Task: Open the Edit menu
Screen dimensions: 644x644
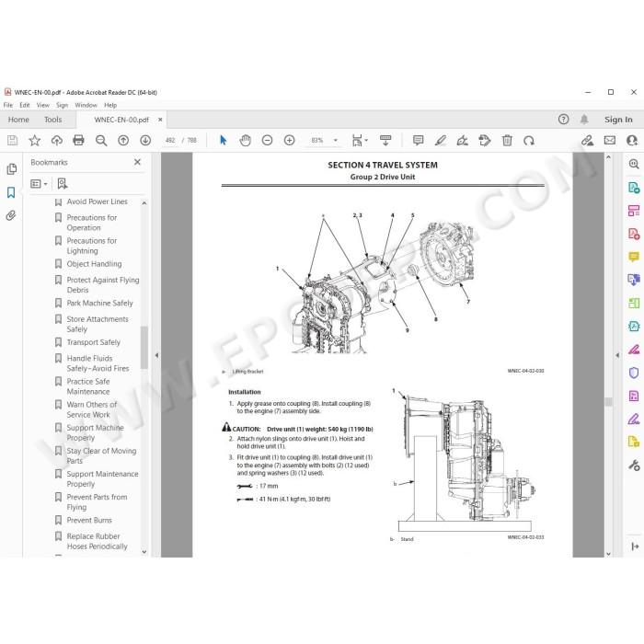Action: (25, 105)
